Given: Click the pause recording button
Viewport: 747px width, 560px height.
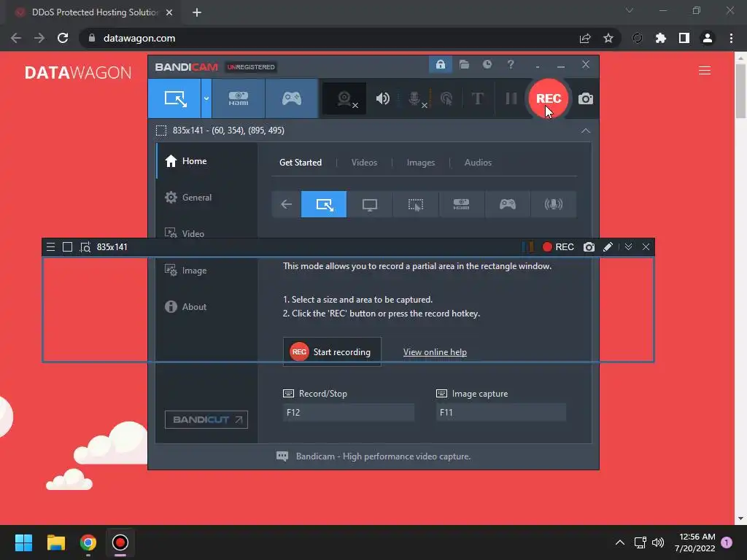Looking at the screenshot, I should click(511, 98).
